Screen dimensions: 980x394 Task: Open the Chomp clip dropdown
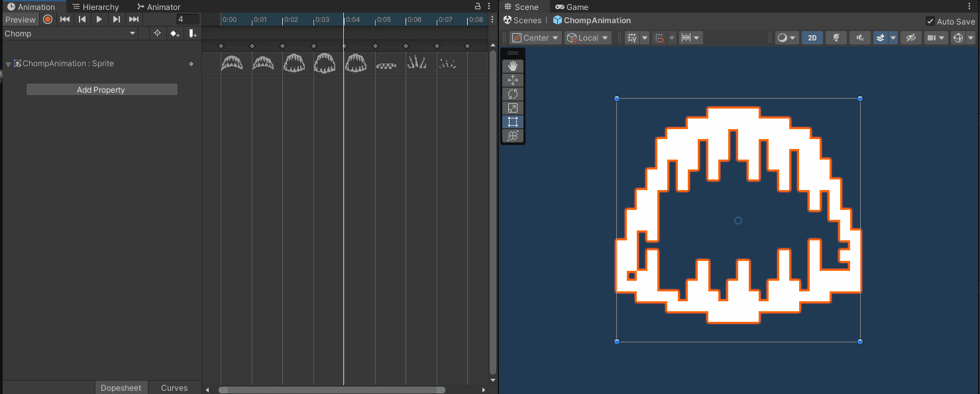pos(70,33)
